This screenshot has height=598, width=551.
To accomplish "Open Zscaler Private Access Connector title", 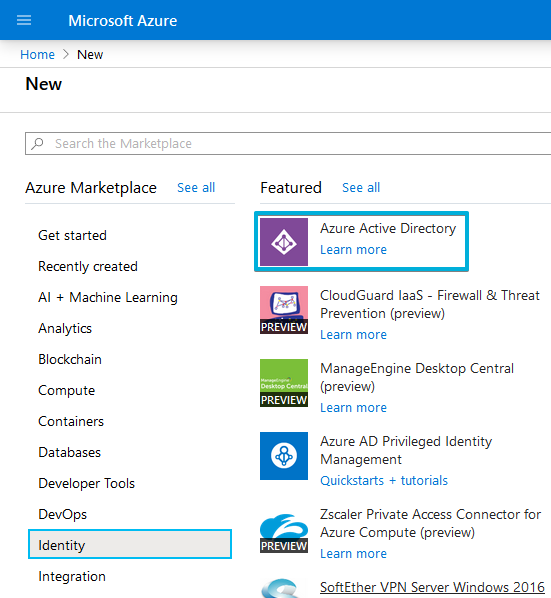I will (430, 523).
